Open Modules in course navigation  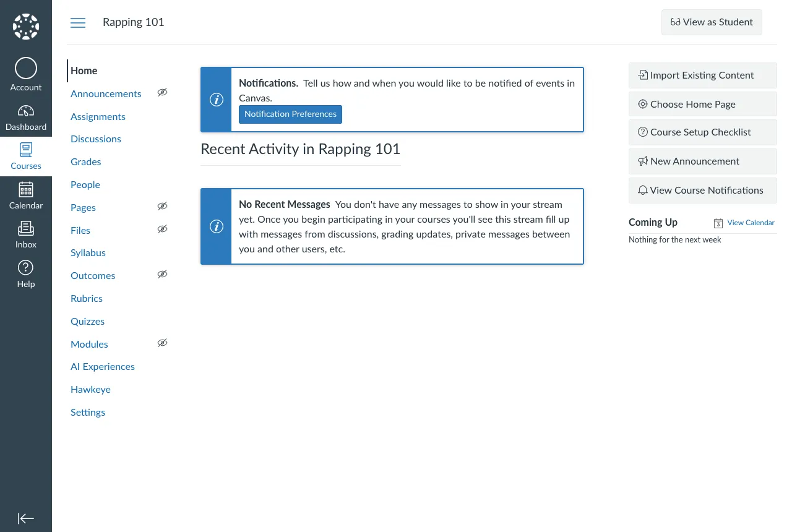click(89, 344)
